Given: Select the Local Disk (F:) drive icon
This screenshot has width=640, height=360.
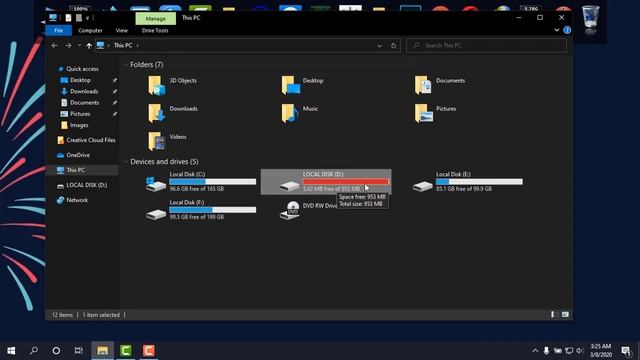Looking at the screenshot, I should click(x=156, y=214).
